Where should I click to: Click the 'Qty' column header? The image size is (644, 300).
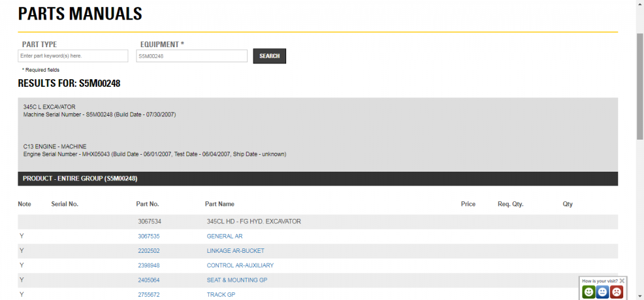click(x=568, y=204)
